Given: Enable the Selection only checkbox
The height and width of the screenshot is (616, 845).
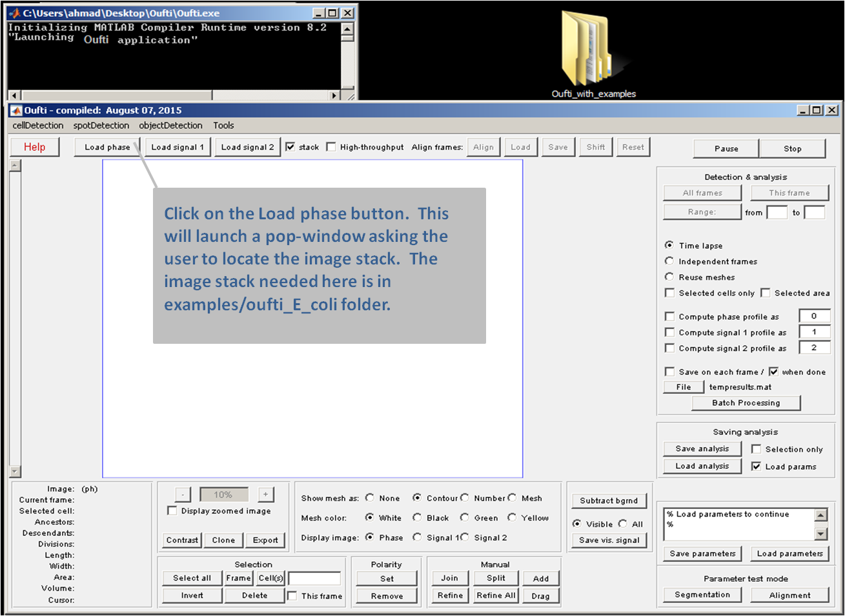Looking at the screenshot, I should tap(757, 449).
